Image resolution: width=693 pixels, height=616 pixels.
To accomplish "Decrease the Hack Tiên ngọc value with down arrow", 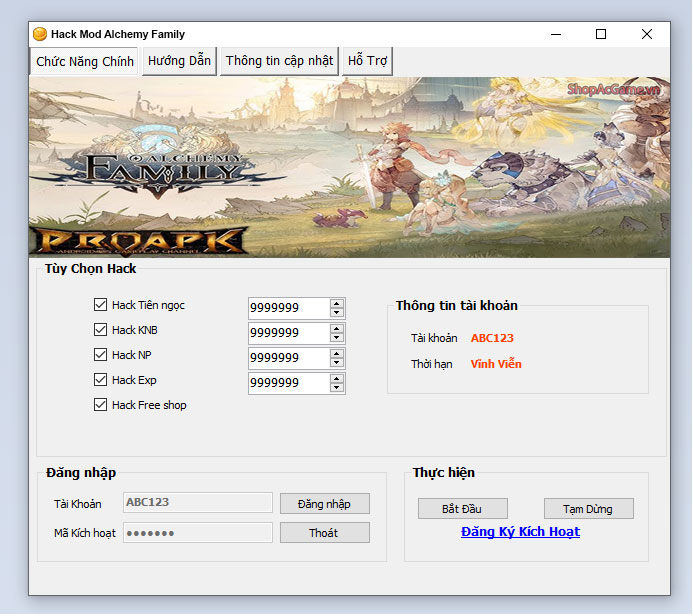I will [x=337, y=312].
